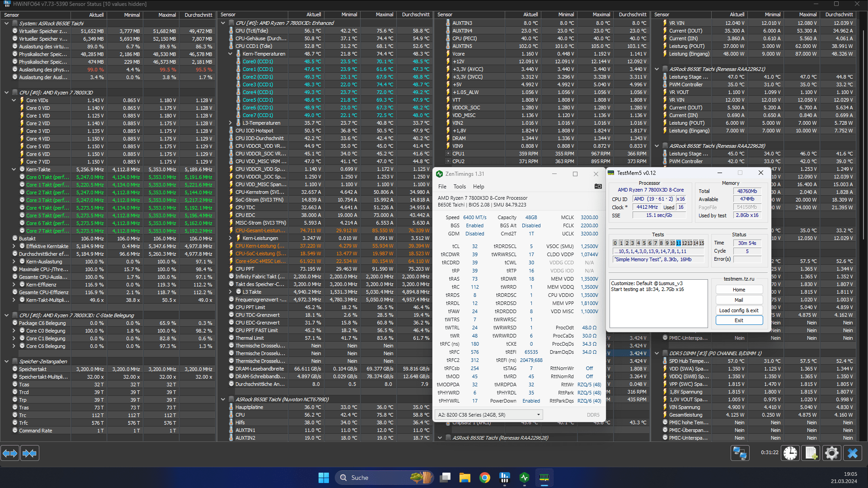Click the clock reset timer icon
This screenshot has width=868, height=488.
pos(790,453)
